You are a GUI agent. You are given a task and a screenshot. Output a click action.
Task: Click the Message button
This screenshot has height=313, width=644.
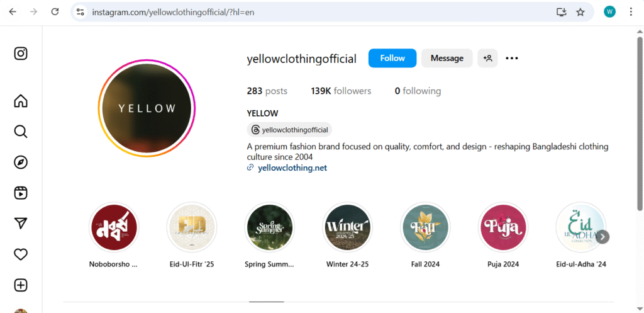(x=447, y=58)
